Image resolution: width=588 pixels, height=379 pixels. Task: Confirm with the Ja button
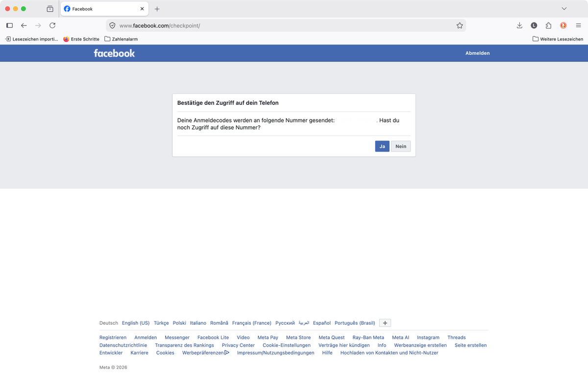point(382,146)
